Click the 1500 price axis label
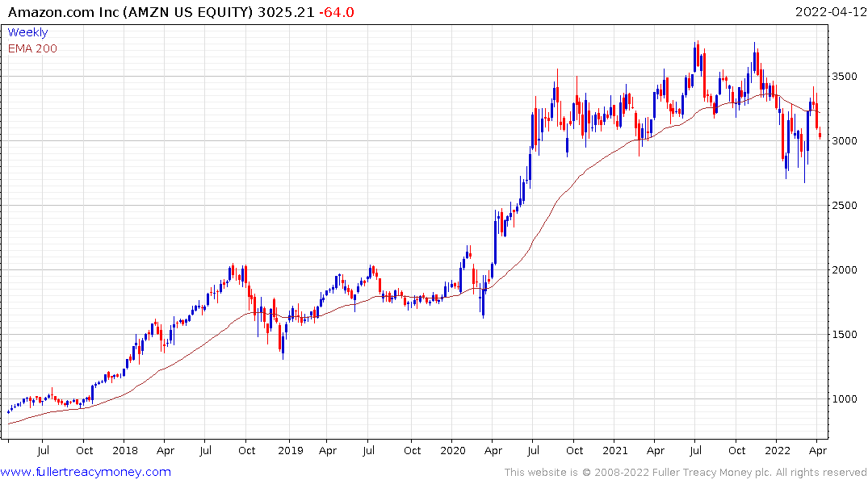Viewport: 868px width, 484px height. (x=845, y=335)
